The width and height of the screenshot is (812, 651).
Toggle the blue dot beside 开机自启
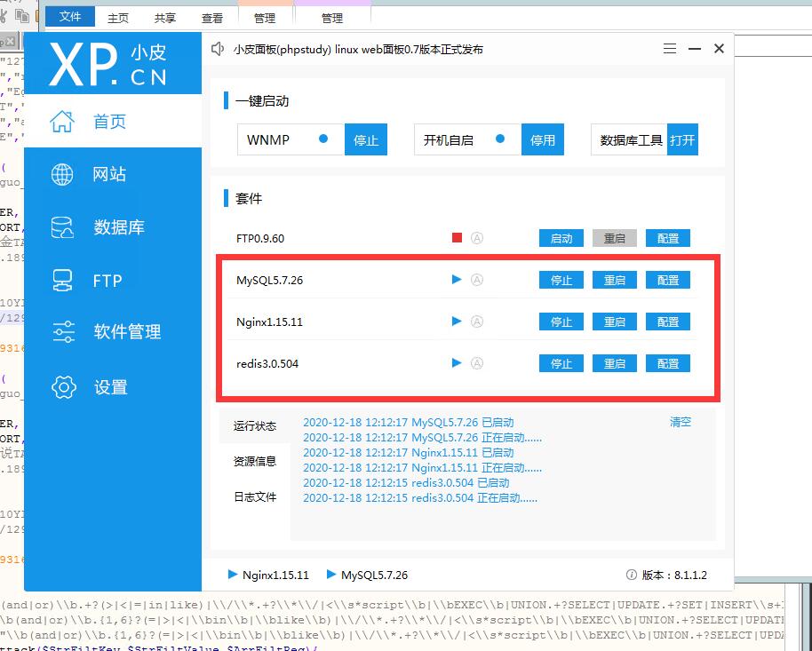click(x=500, y=139)
